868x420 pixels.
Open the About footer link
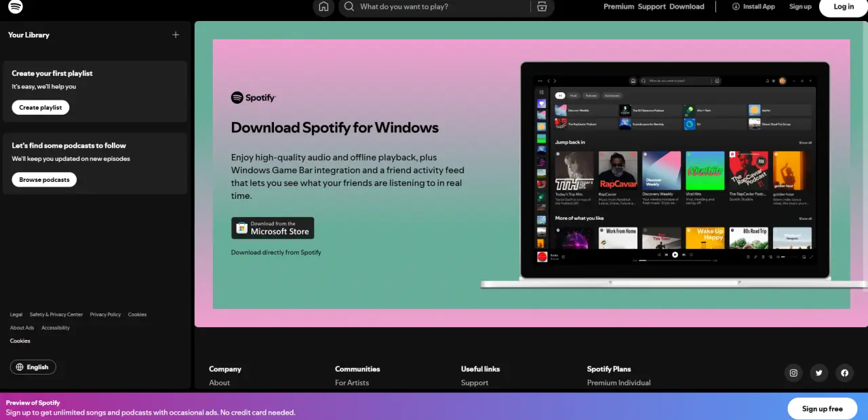220,383
